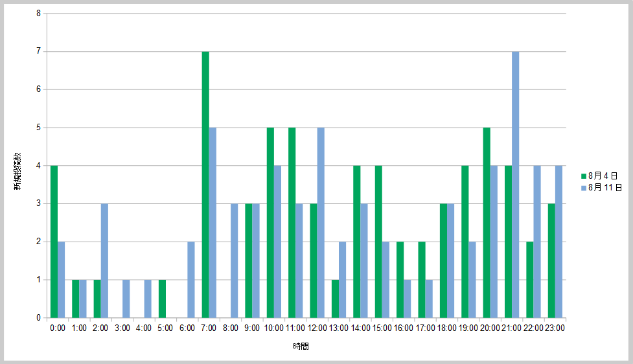Select the 13:00 label on the time axis
Viewport: 633px width, 364px height.
pos(339,328)
